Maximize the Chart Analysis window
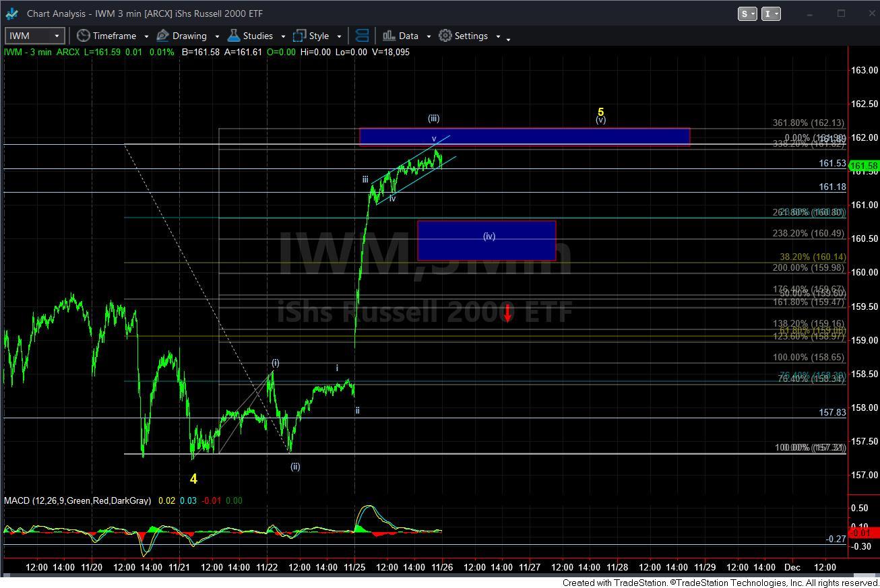 841,13
